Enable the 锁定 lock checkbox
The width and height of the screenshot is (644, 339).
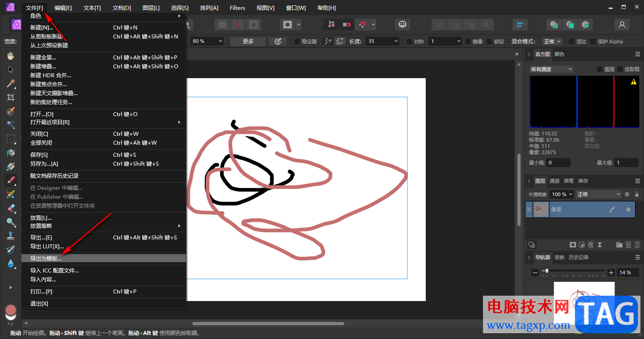point(489,42)
